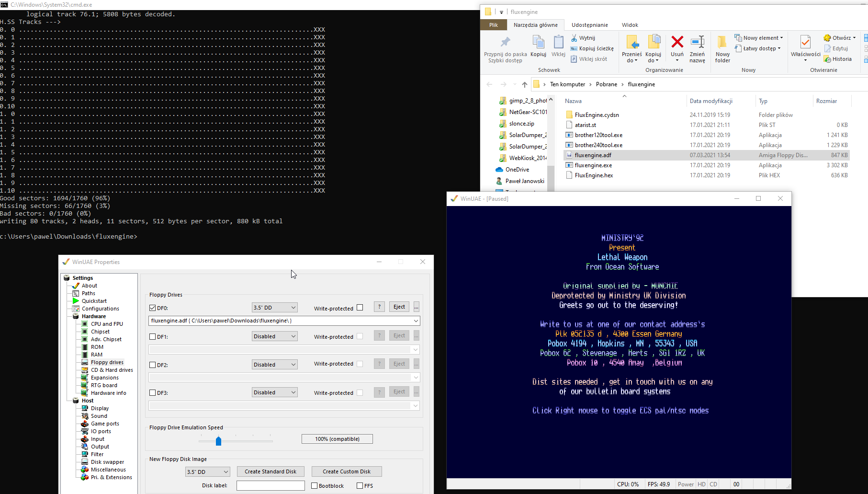Open RAM settings page
The image size is (868, 494).
click(96, 355)
